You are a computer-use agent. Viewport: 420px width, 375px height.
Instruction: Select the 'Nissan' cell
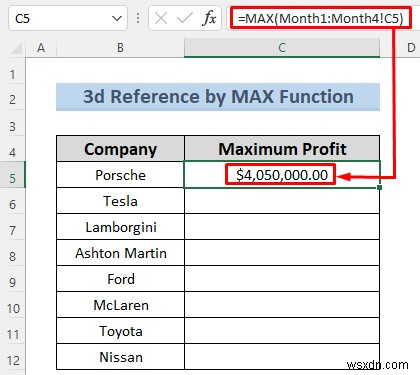120,357
